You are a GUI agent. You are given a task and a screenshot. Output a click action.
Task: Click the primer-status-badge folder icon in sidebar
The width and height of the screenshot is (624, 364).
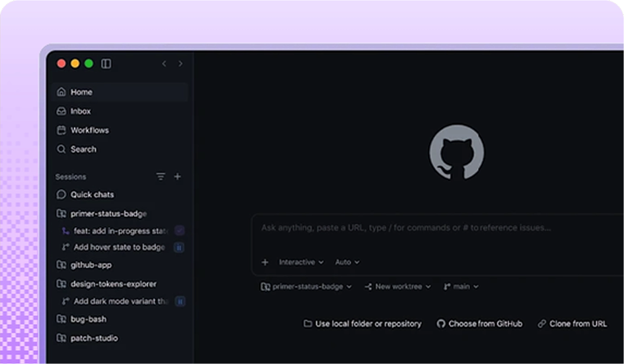[x=61, y=214]
